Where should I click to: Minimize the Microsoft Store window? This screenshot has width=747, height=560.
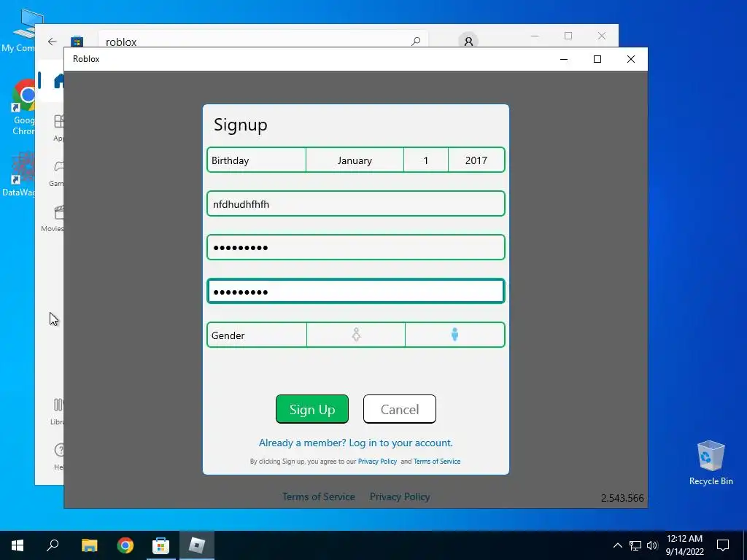tap(535, 36)
